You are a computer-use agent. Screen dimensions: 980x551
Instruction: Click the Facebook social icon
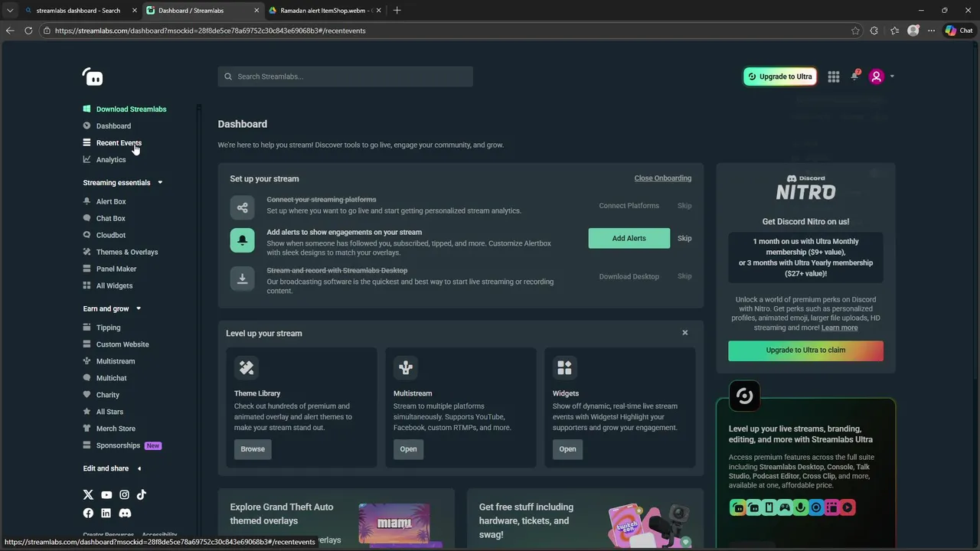coord(88,513)
